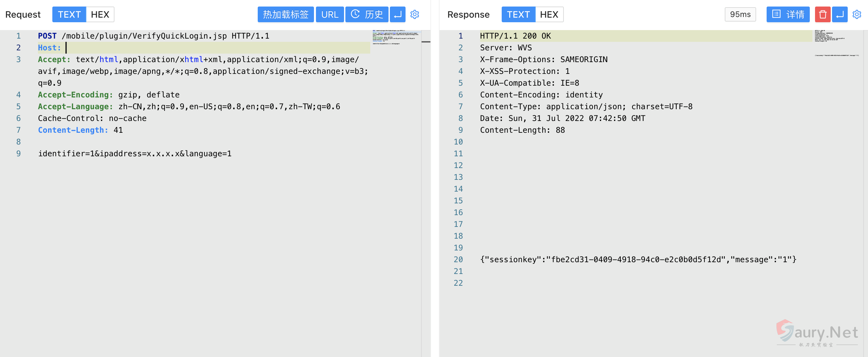The width and height of the screenshot is (868, 357).
Task: Open the Request panel settings gear
Action: (414, 14)
